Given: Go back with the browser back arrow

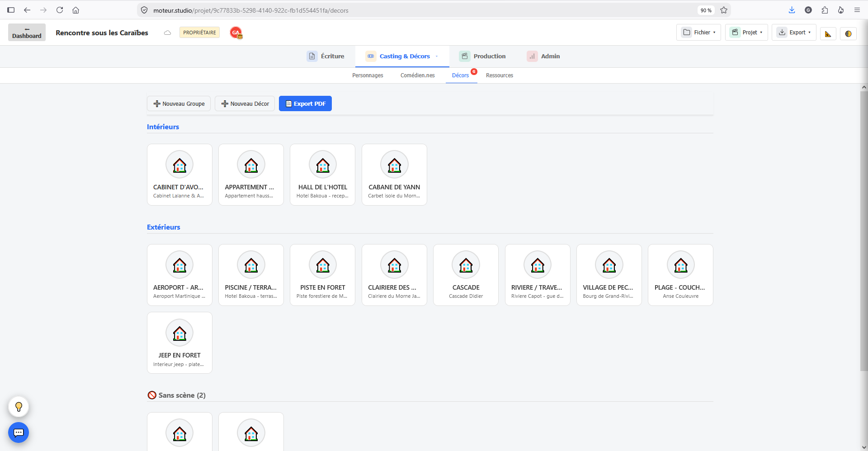Looking at the screenshot, I should (x=27, y=10).
